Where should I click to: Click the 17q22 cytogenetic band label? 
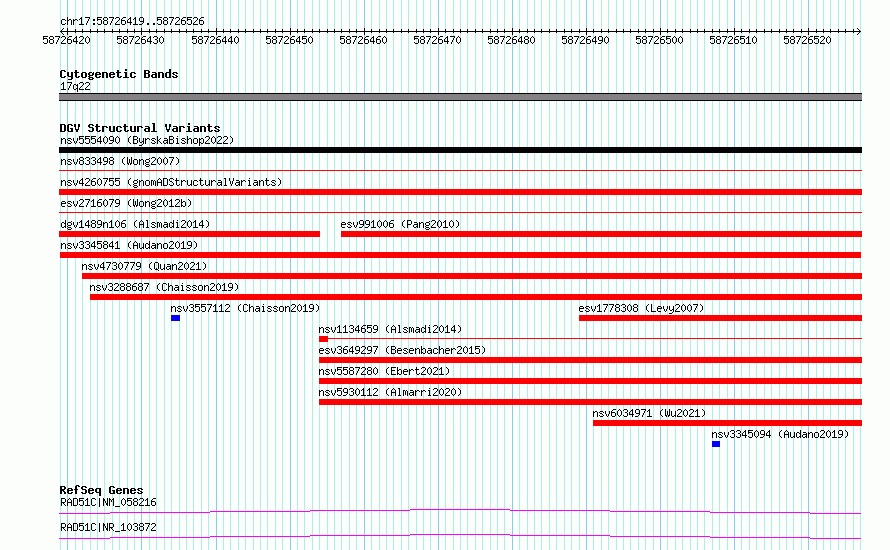75,86
